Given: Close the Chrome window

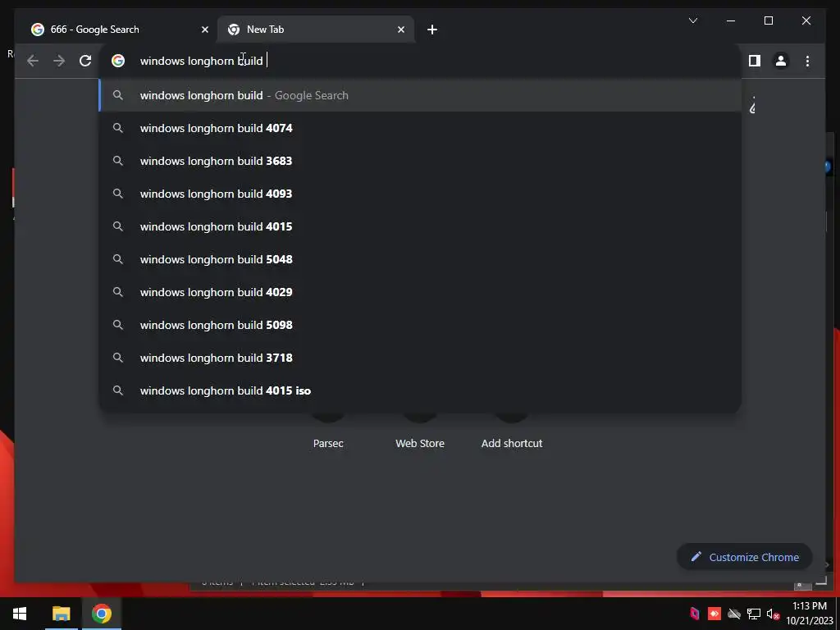Looking at the screenshot, I should coord(806,21).
